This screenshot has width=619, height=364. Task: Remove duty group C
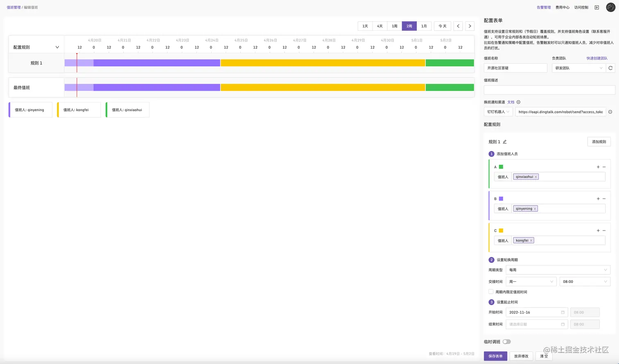tap(604, 231)
